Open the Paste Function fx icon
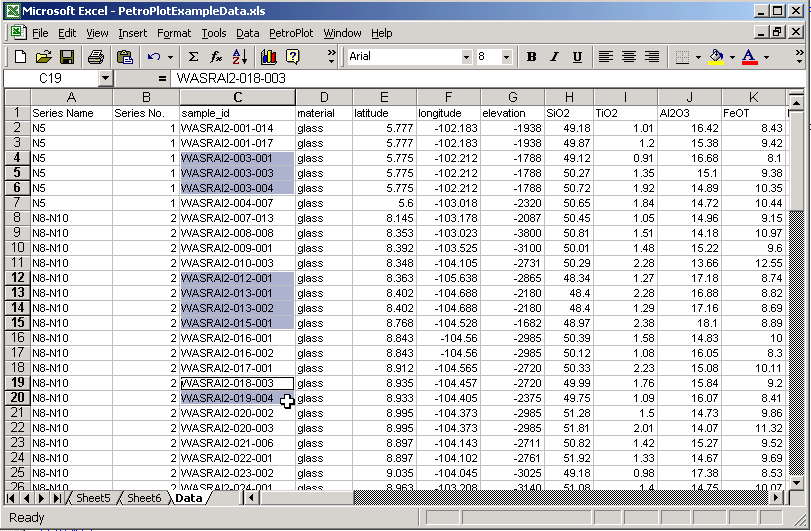 [x=216, y=57]
